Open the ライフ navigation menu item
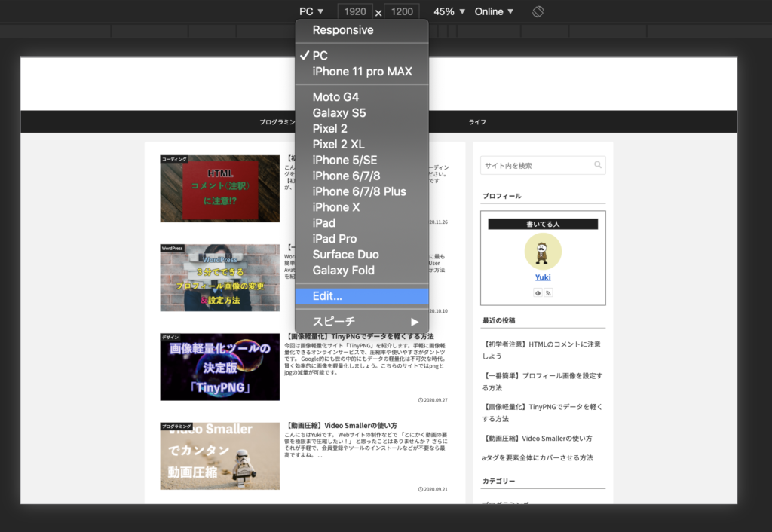 click(477, 122)
